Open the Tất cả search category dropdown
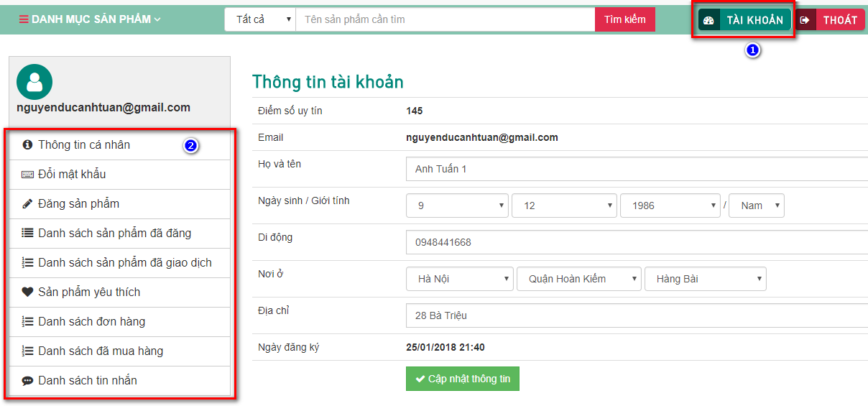 [260, 19]
